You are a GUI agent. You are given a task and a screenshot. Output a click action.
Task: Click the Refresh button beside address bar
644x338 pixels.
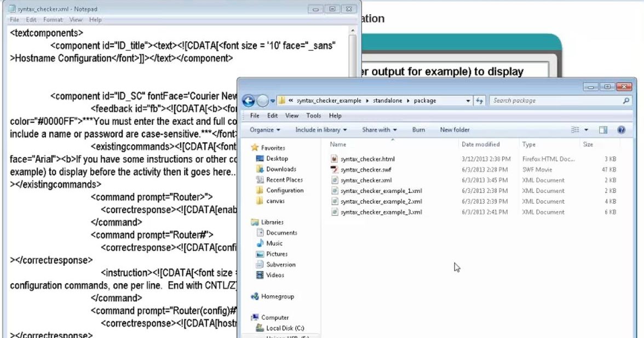pyautogui.click(x=479, y=101)
